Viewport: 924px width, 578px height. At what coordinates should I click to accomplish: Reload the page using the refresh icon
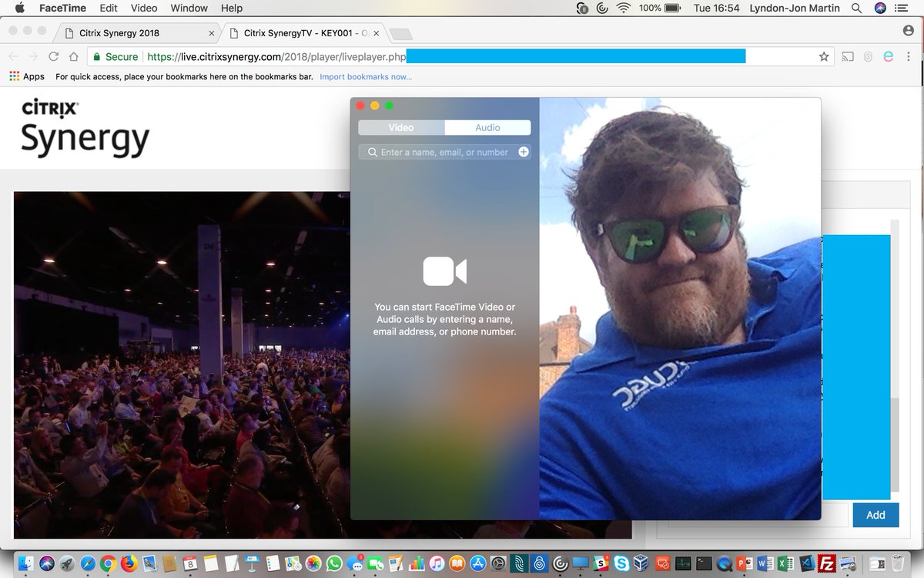click(x=52, y=56)
